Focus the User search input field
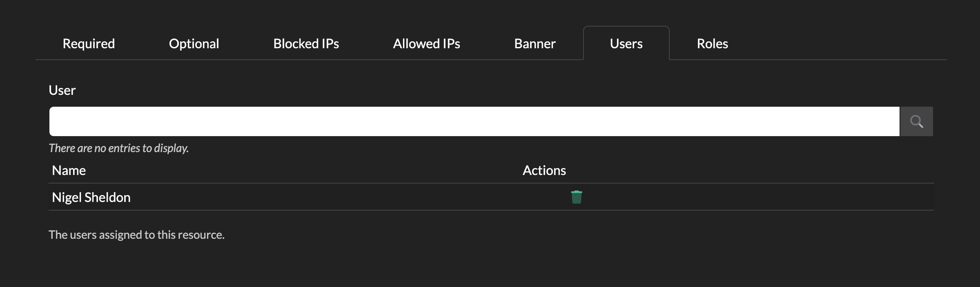 [474, 121]
